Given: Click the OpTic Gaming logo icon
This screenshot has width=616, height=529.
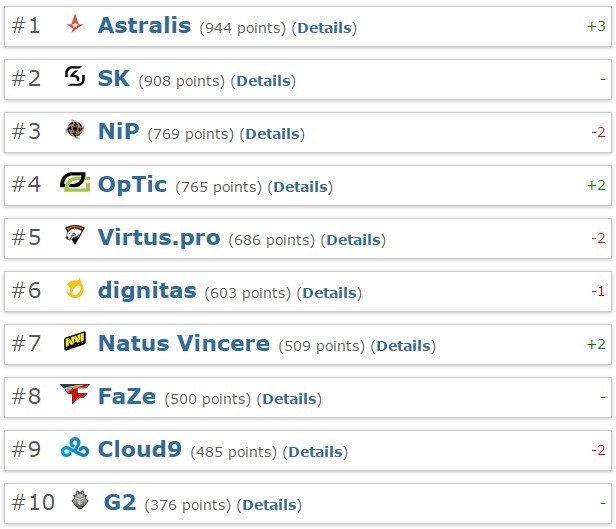Looking at the screenshot, I should pyautogui.click(x=75, y=183).
